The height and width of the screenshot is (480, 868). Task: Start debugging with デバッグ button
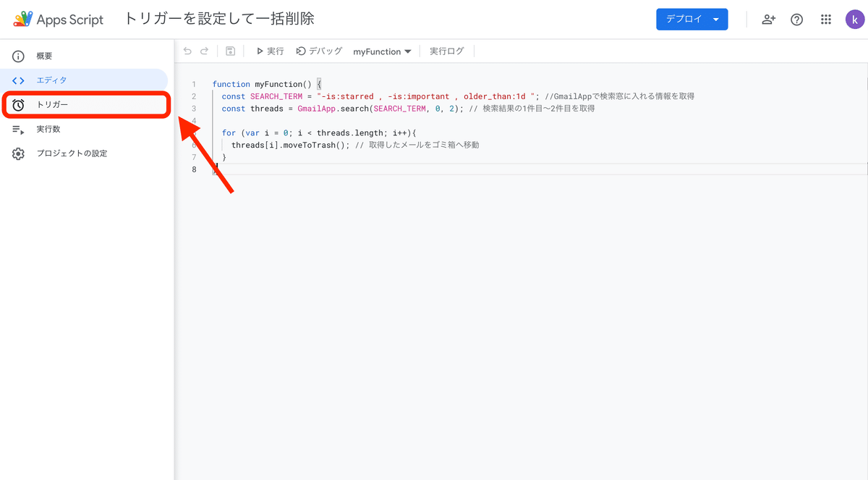tap(319, 51)
